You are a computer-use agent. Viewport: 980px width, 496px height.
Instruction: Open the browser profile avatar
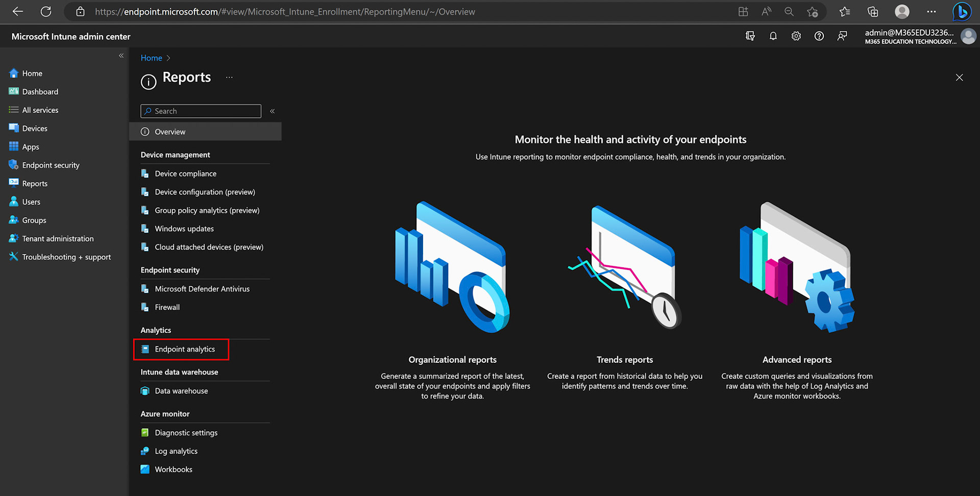902,11
